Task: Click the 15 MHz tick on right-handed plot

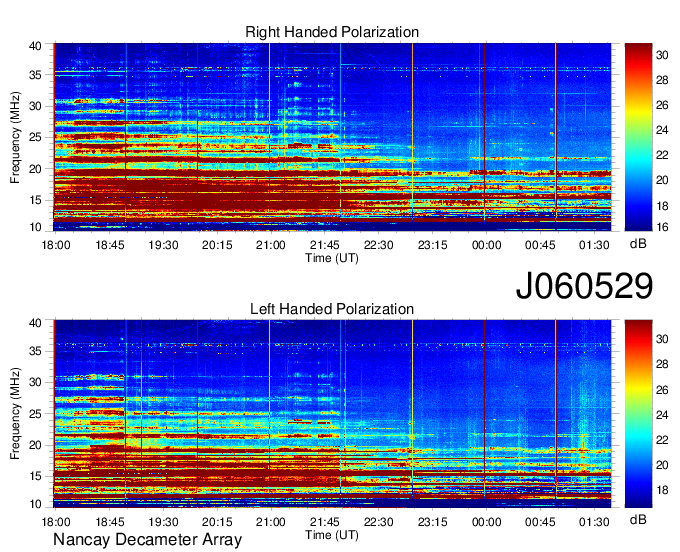Action: coord(35,200)
